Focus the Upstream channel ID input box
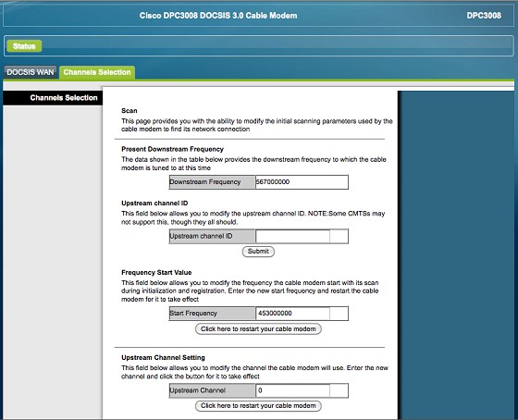 click(292, 236)
